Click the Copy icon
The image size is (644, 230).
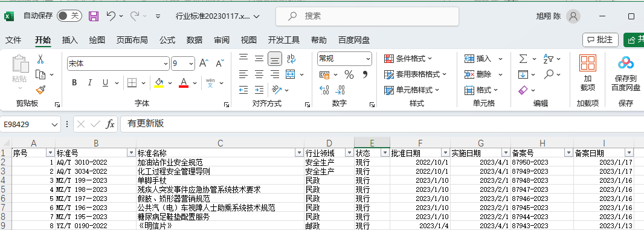(40, 74)
